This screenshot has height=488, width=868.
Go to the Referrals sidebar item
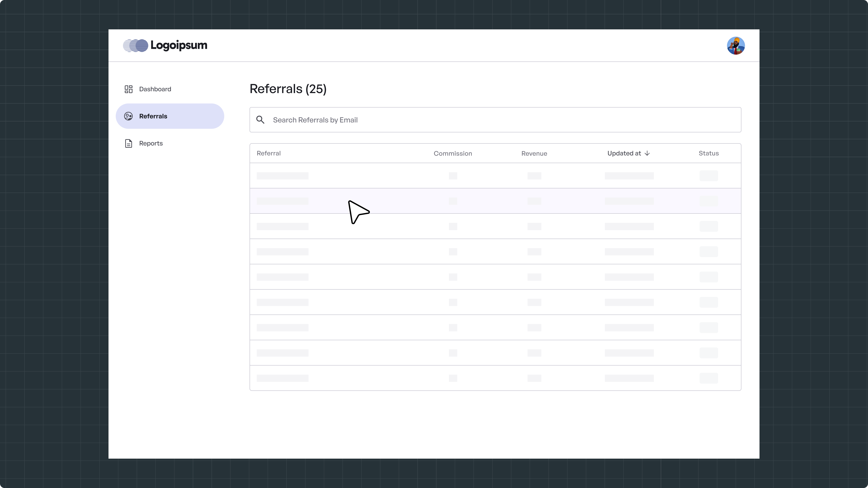[x=153, y=116]
